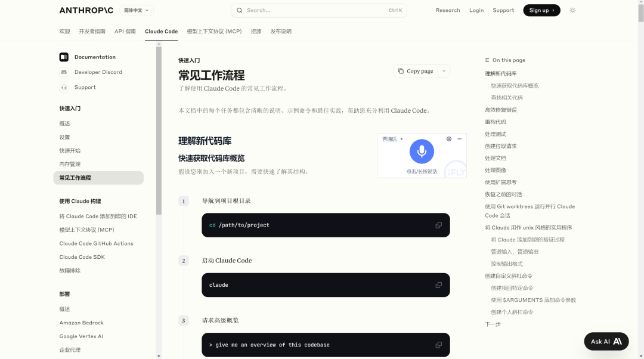This screenshot has height=359, width=644.
Task: Click the Ask AI button
Action: (606, 341)
